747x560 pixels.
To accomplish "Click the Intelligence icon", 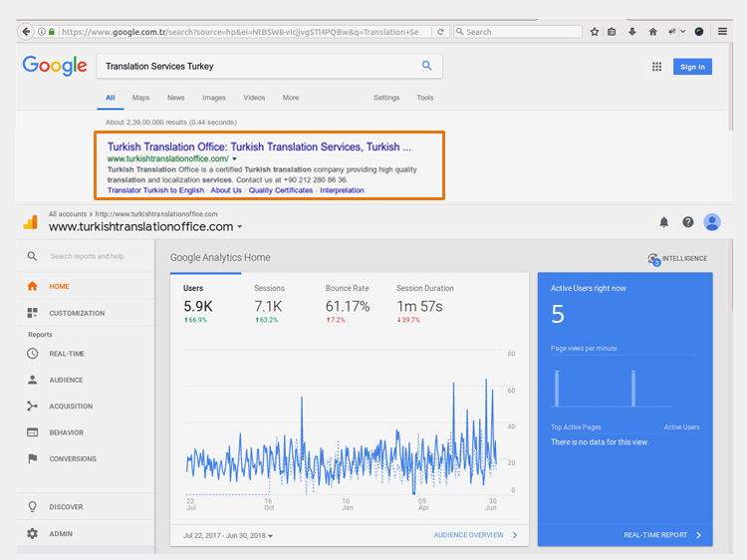I will pyautogui.click(x=653, y=259).
